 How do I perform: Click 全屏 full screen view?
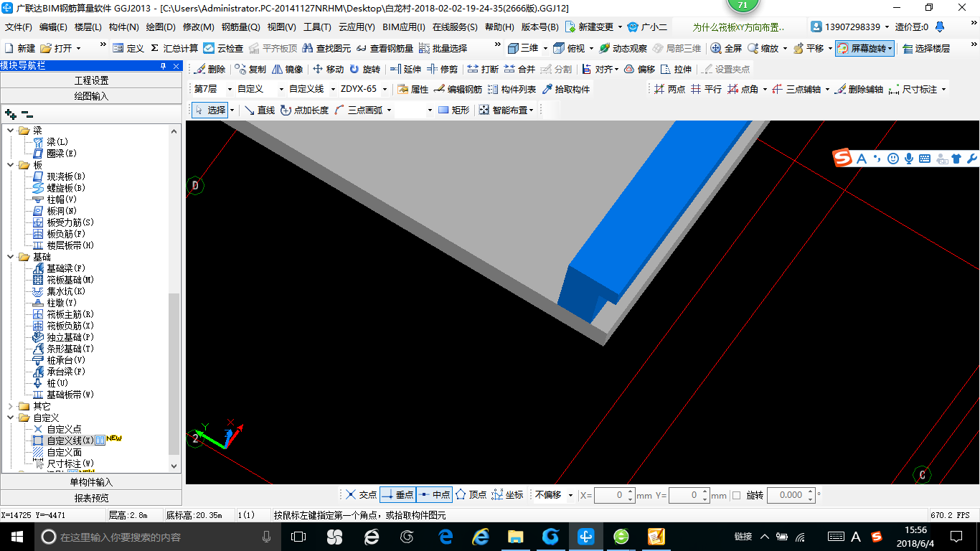[x=727, y=48]
